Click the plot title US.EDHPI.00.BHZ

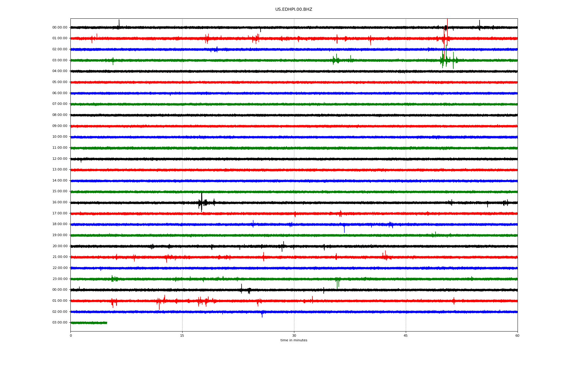293,10
